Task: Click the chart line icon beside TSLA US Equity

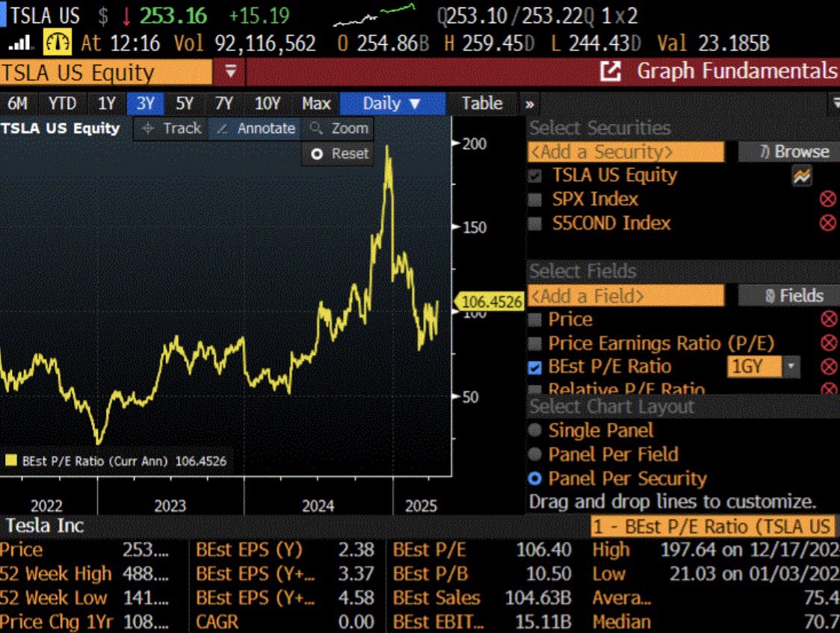Action: (803, 176)
